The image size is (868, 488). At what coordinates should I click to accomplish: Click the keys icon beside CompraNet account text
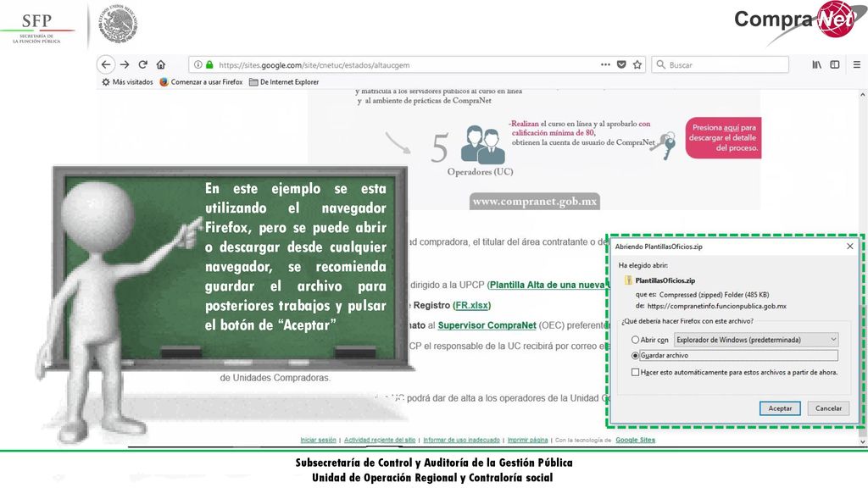click(x=664, y=146)
